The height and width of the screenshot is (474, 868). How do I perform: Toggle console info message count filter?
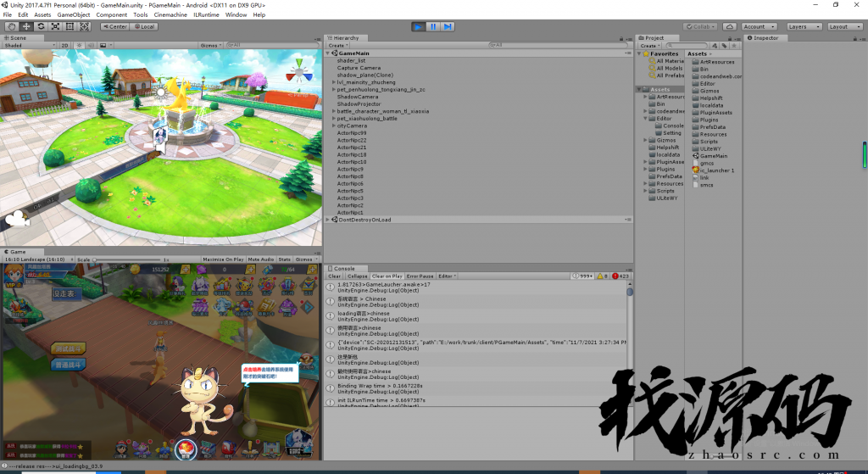[582, 276]
